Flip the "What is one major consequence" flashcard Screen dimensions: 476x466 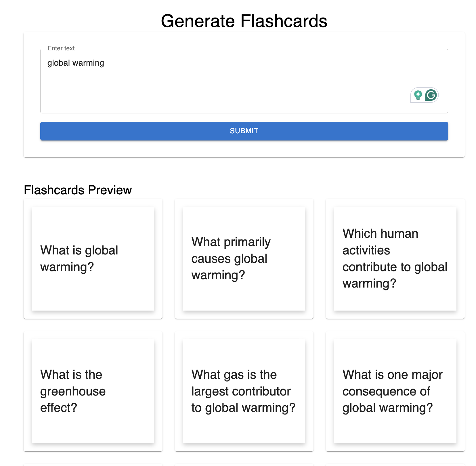(x=395, y=391)
